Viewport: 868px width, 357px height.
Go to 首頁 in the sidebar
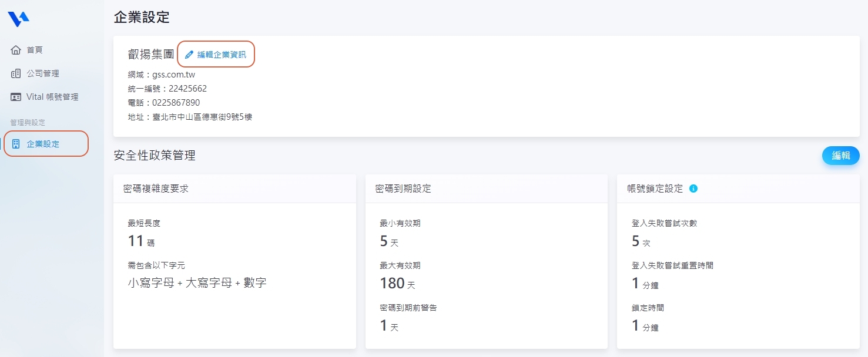35,50
